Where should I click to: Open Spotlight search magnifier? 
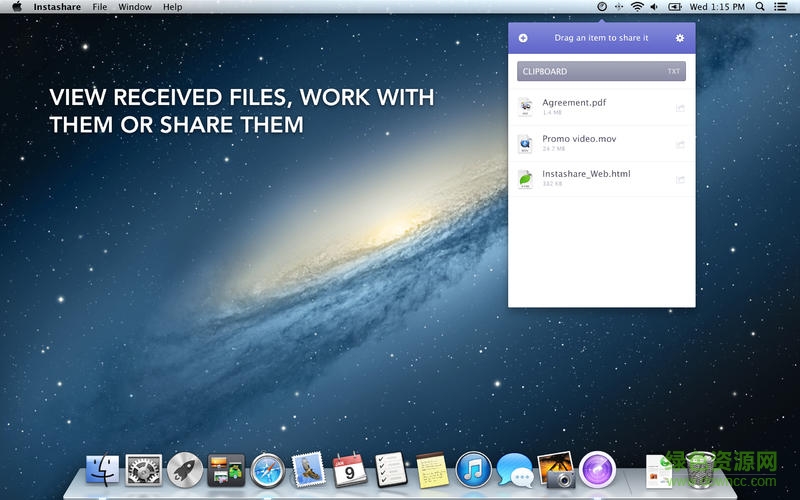(x=760, y=7)
